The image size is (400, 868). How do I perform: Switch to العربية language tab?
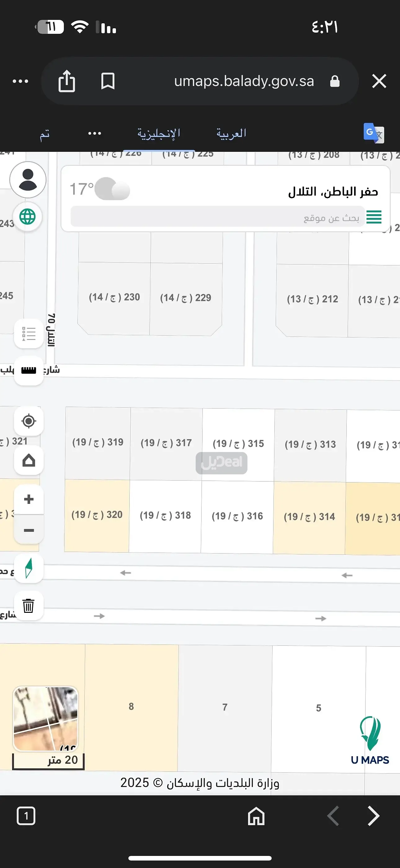[x=231, y=133]
